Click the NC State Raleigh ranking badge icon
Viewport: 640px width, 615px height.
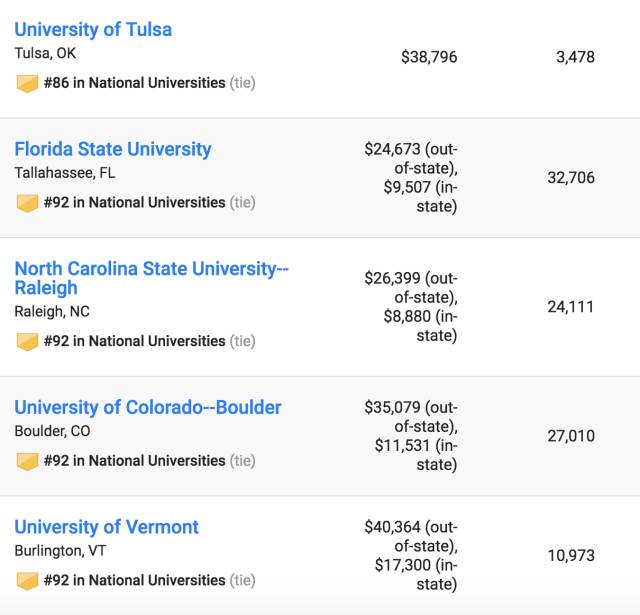(27, 341)
